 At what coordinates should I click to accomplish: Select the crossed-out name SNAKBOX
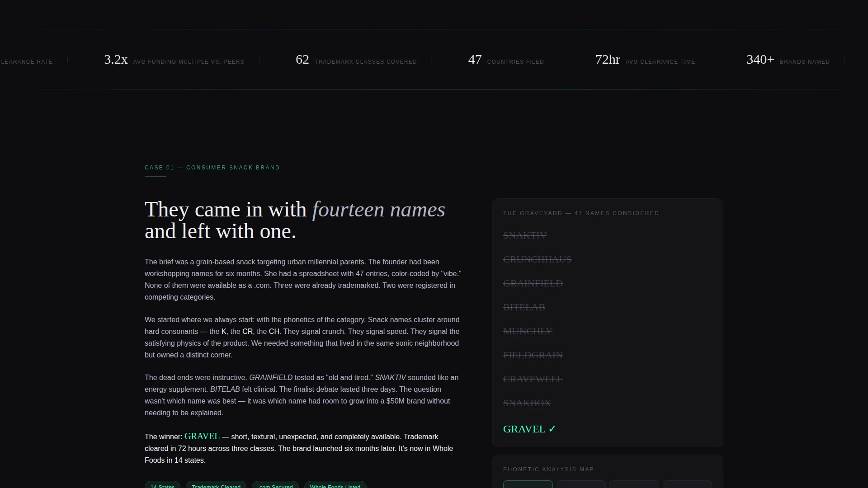[x=527, y=403]
